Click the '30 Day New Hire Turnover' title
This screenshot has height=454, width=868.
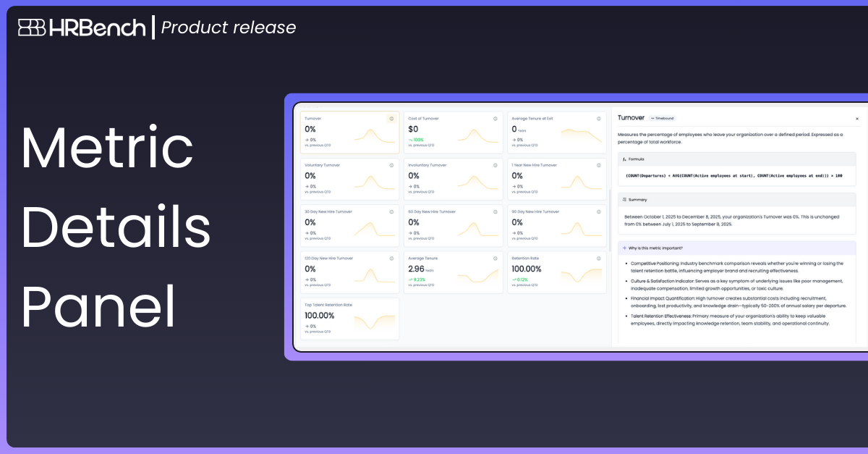click(328, 211)
